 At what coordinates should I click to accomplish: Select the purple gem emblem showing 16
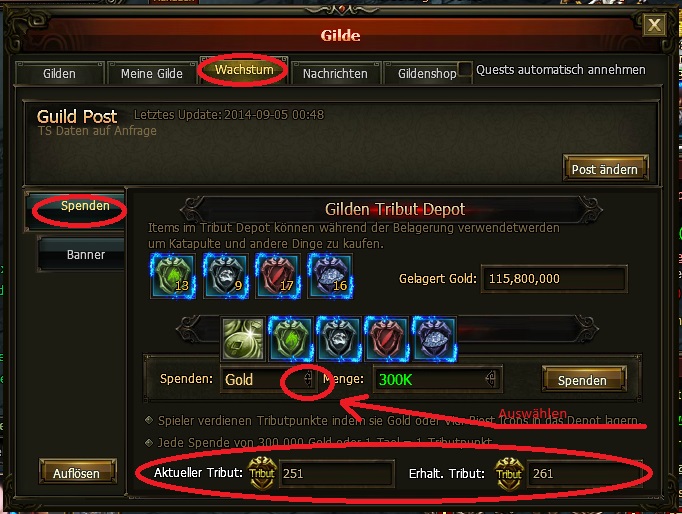coord(330,276)
